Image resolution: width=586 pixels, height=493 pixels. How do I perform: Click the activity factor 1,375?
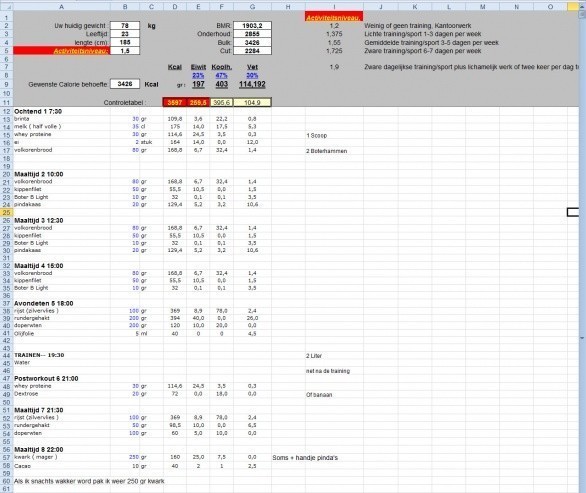click(334, 34)
